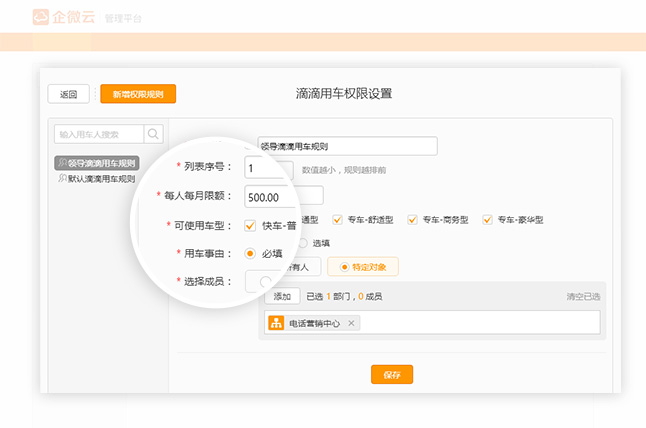The height and width of the screenshot is (428, 646).
Task: Select the 必填 radio button
Action: 250,253
